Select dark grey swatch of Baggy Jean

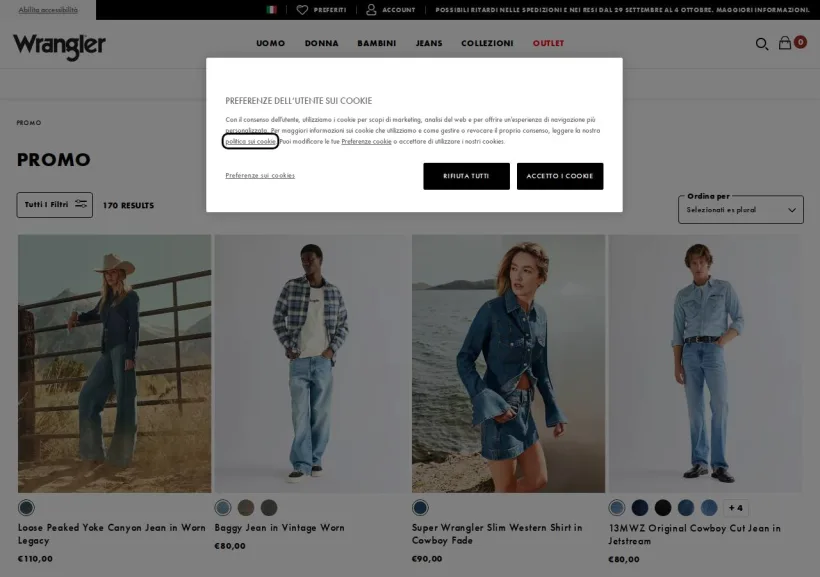[269, 507]
